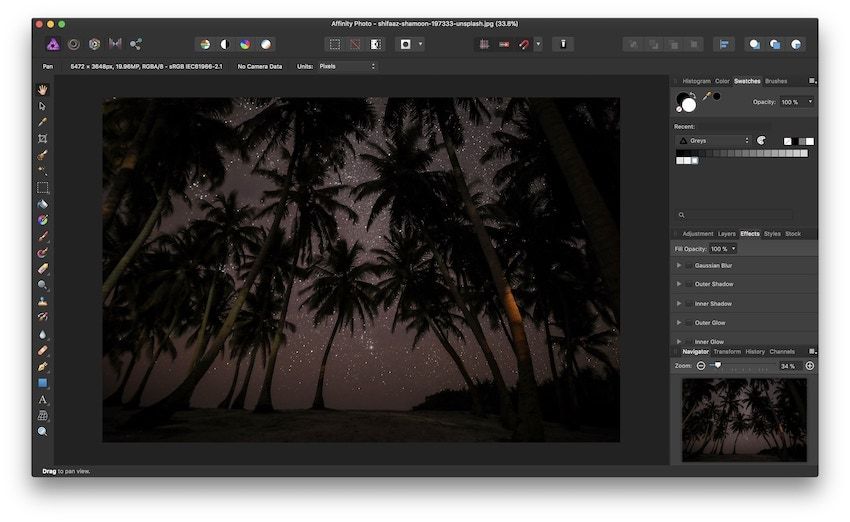Open the Greys palette dropdown
850x522 pixels.
pos(713,141)
